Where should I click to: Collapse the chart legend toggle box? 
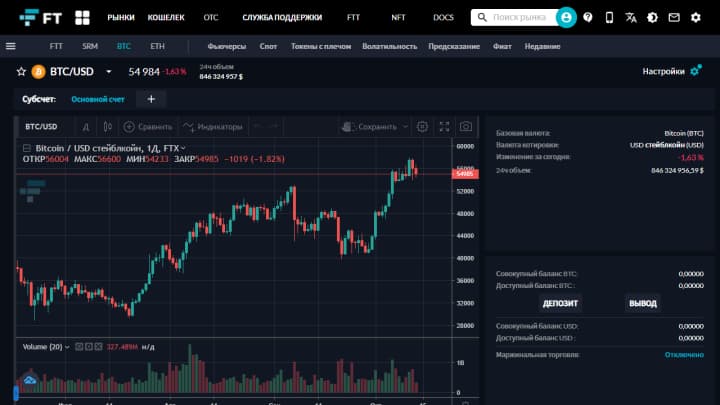(x=27, y=148)
